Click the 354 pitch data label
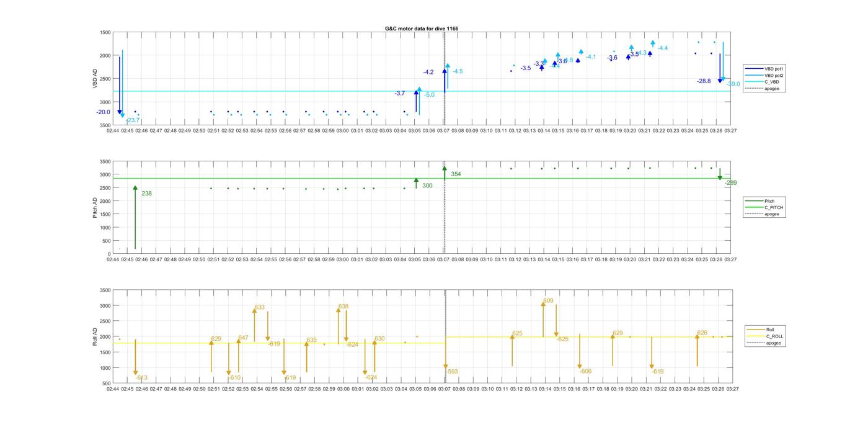The width and height of the screenshot is (868, 430). (x=456, y=174)
